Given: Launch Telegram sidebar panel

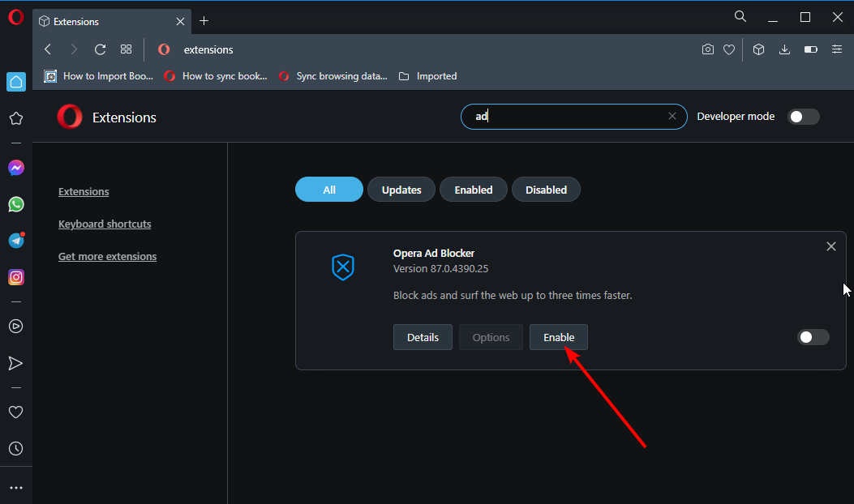Looking at the screenshot, I should [16, 241].
